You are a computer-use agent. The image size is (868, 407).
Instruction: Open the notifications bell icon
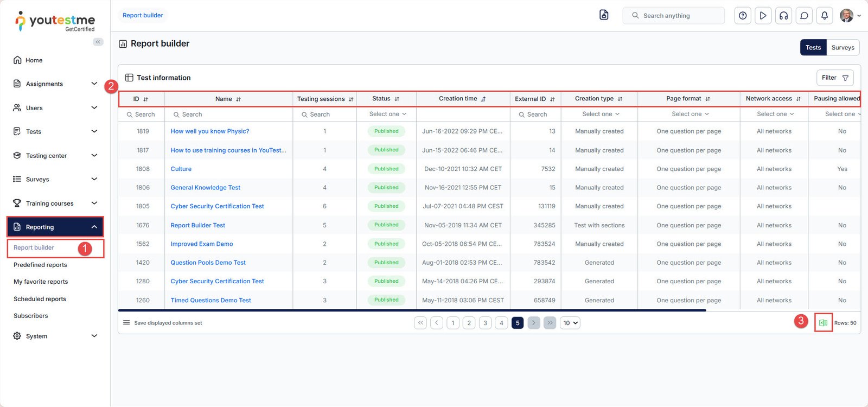pos(824,16)
